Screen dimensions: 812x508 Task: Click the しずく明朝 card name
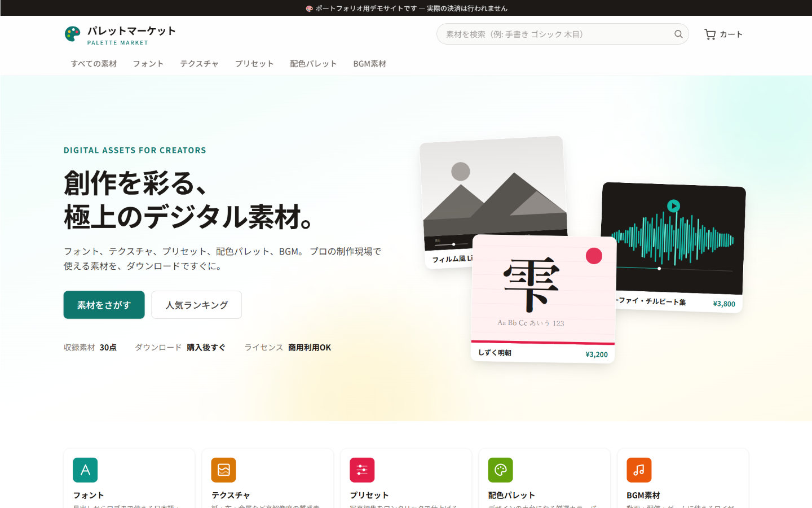[495, 353]
